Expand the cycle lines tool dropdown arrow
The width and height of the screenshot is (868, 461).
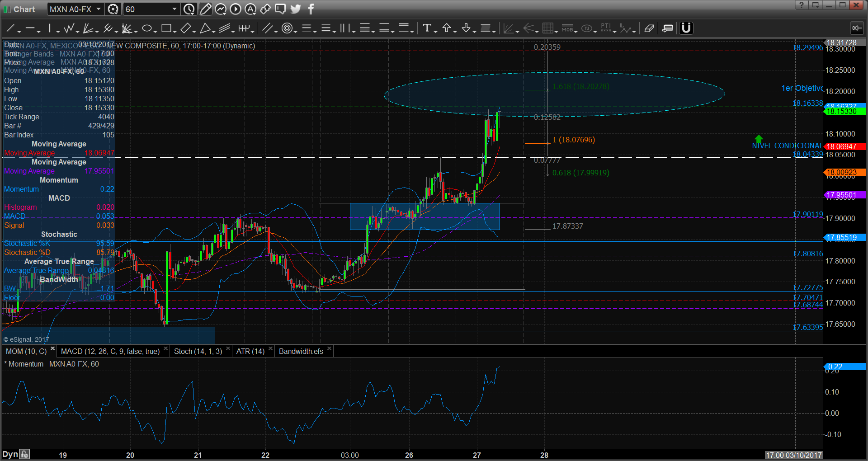point(253,31)
